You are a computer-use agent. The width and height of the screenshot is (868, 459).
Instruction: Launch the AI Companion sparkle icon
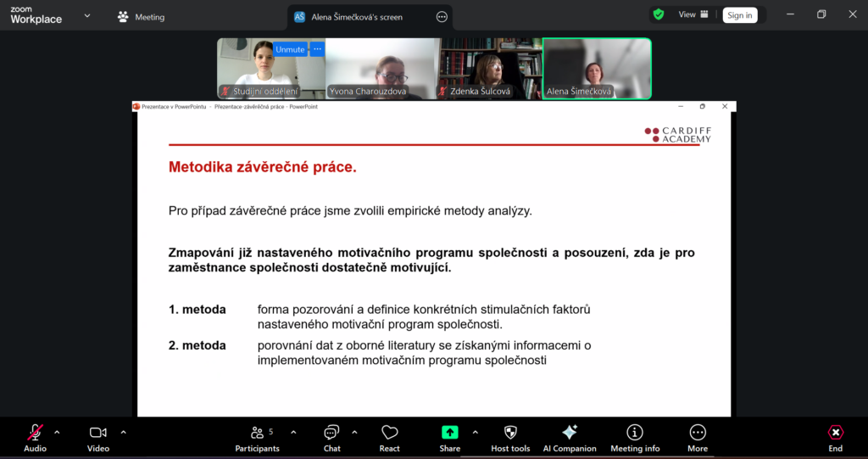(x=570, y=438)
